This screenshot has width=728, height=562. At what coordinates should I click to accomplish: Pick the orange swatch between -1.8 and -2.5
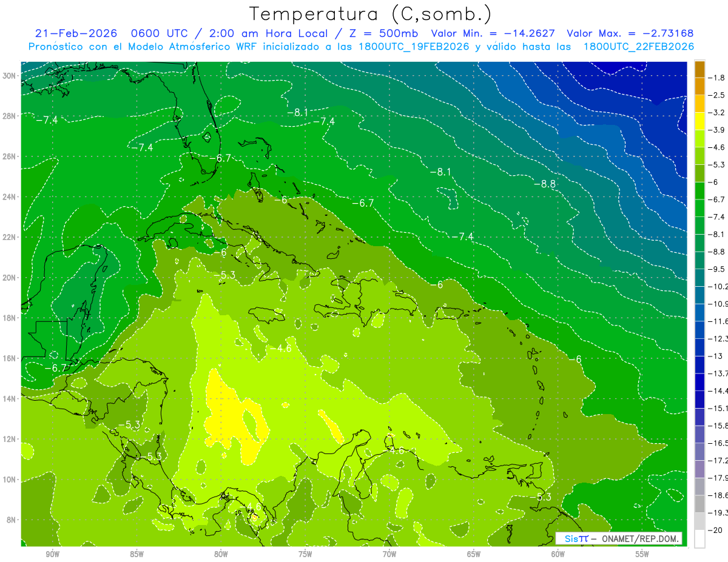(699, 86)
